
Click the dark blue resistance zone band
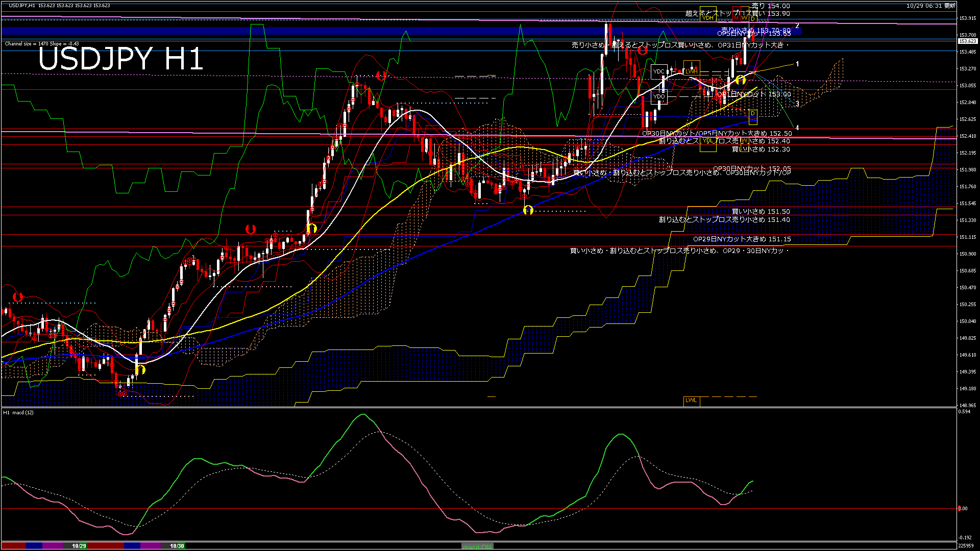(x=357, y=31)
